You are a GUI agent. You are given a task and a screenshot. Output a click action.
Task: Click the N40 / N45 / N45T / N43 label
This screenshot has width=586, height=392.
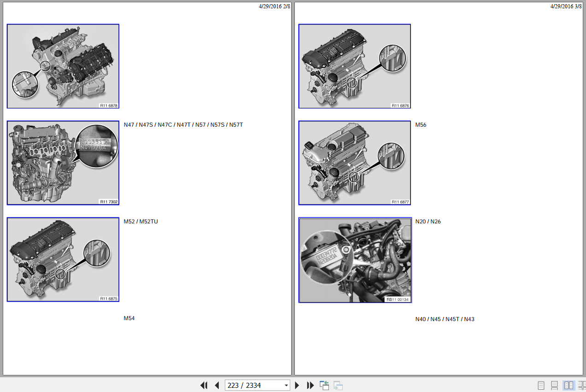pos(445,319)
